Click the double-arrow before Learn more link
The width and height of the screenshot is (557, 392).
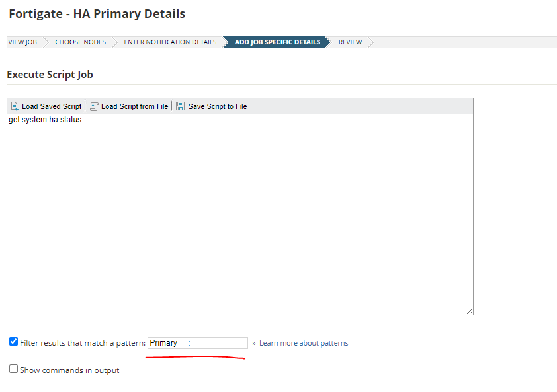click(254, 343)
